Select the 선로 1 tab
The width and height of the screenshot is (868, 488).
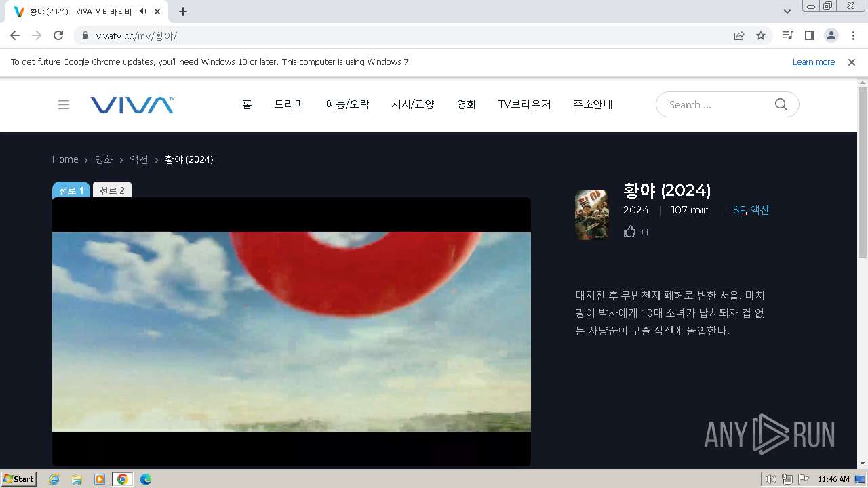(71, 190)
